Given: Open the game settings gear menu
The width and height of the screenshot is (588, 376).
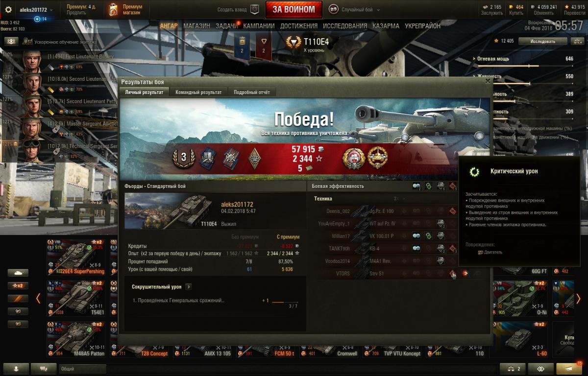Looking at the screenshot, I should click(x=8, y=10).
